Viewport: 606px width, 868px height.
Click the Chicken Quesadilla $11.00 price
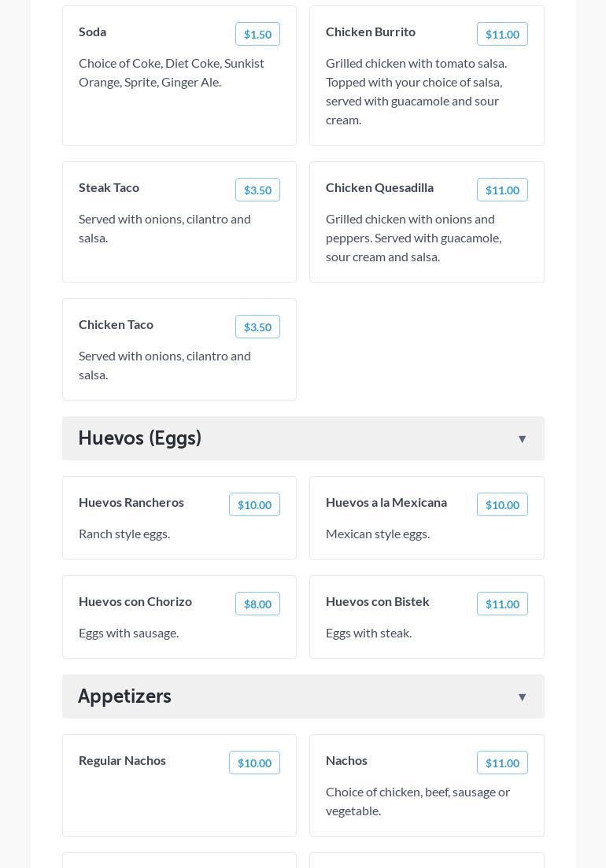click(x=502, y=190)
